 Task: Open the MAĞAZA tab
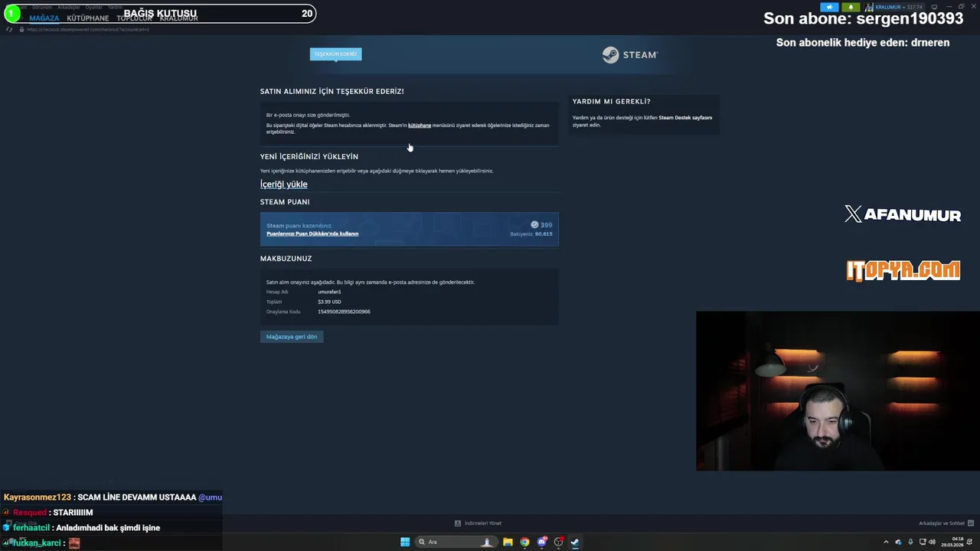[44, 18]
